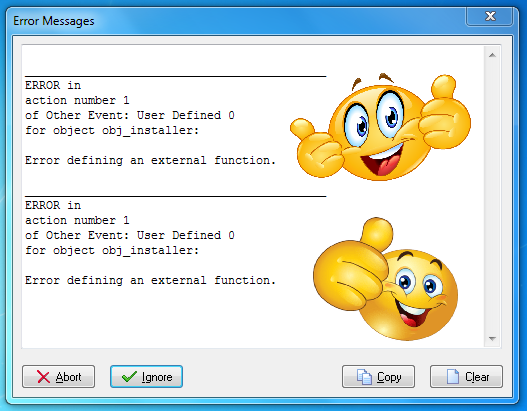Click the documents icon on Copy button
The height and width of the screenshot is (411, 527).
pyautogui.click(x=364, y=377)
